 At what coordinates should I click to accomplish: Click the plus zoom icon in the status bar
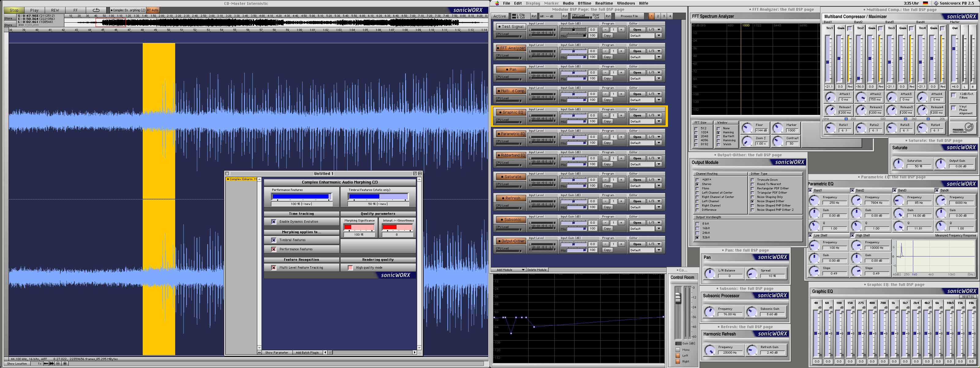point(65,363)
